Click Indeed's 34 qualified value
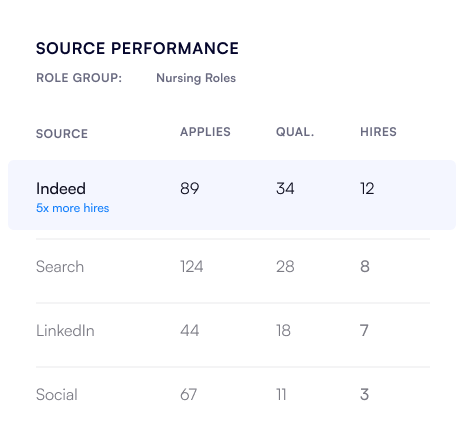 click(x=285, y=189)
